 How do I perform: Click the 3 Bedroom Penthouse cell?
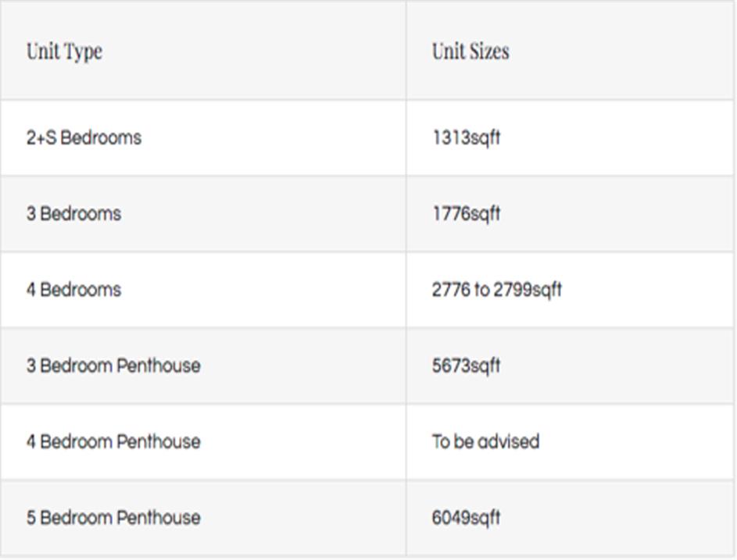point(113,366)
